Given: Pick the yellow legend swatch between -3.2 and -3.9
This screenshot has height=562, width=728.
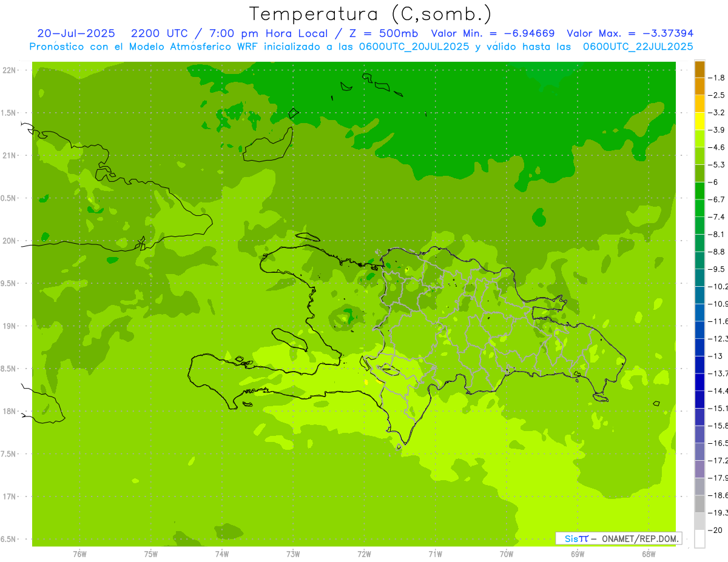Looking at the screenshot, I should point(699,121).
